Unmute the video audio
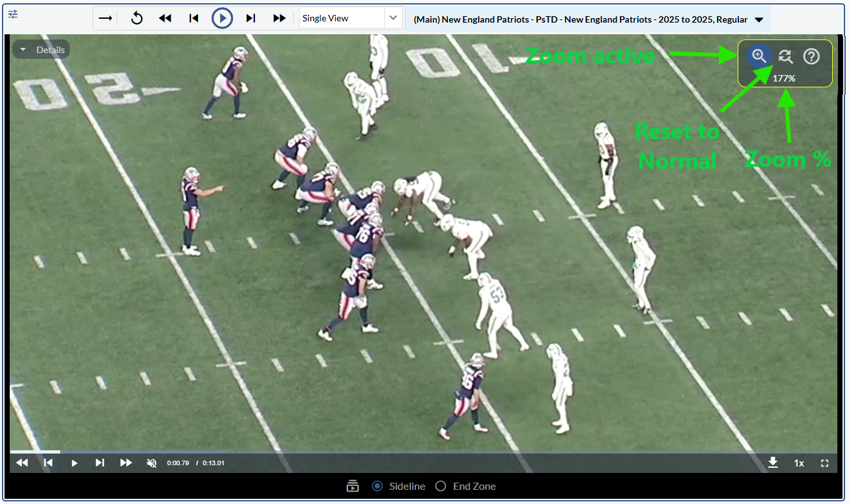The height and width of the screenshot is (504, 849). pyautogui.click(x=152, y=463)
